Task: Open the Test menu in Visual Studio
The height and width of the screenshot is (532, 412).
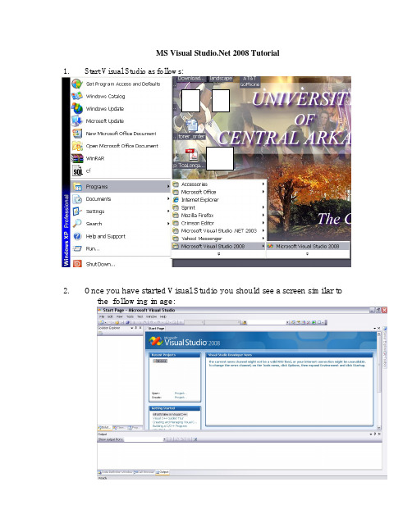Action: pos(140,316)
